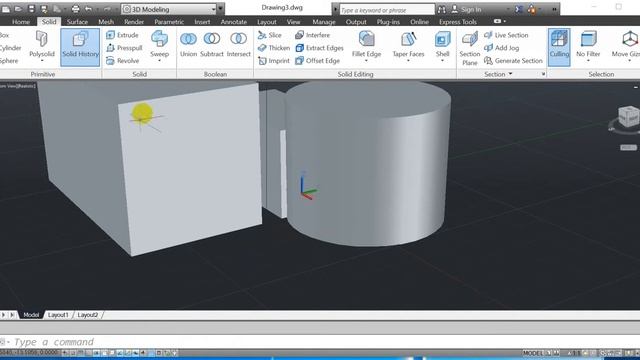This screenshot has height=360, width=640.
Task: Click the ViewCube in the viewport
Action: click(628, 116)
